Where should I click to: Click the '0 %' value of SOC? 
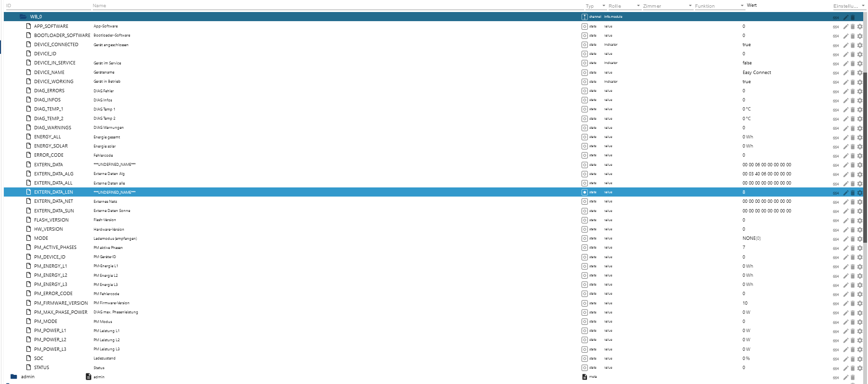pyautogui.click(x=746, y=359)
